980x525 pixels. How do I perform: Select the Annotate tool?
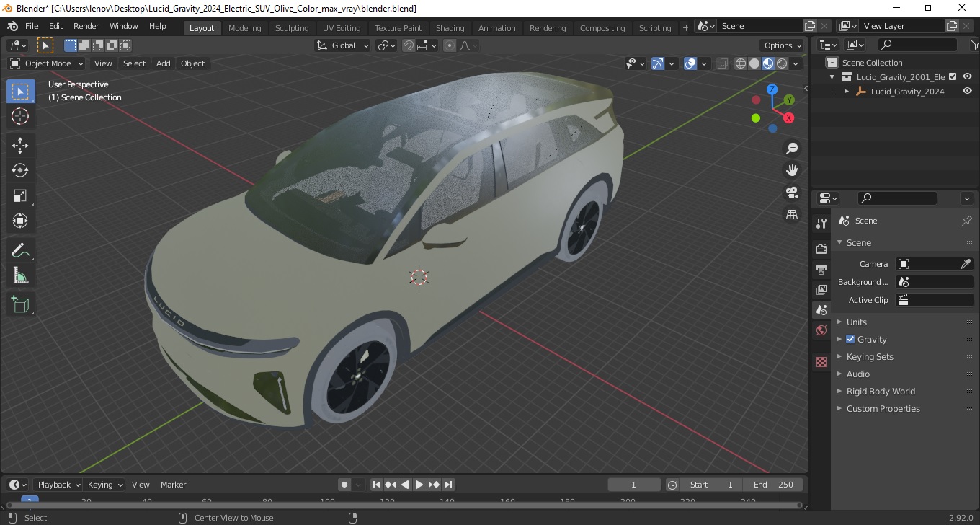[x=20, y=250]
